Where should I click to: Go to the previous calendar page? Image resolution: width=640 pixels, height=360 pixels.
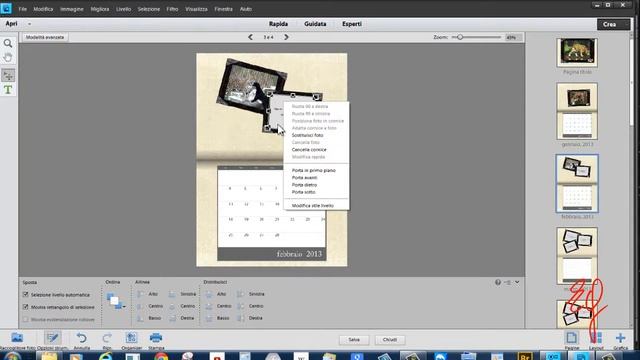(250, 37)
